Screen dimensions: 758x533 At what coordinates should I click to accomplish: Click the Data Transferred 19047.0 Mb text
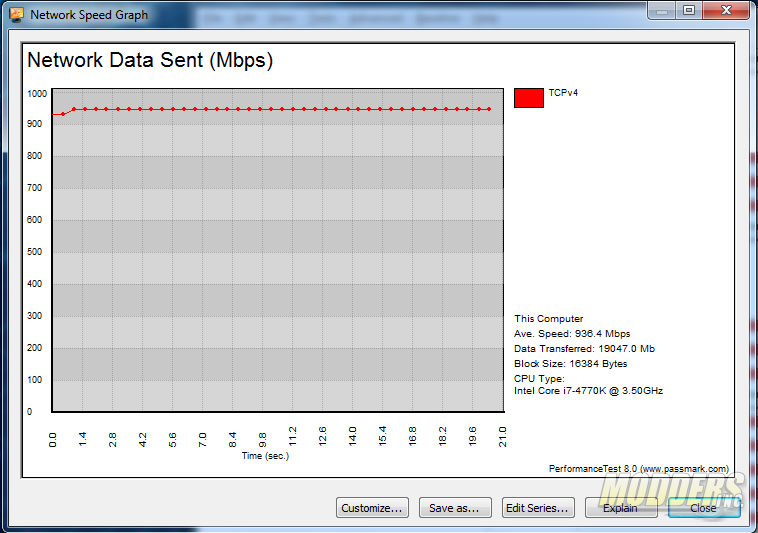(x=584, y=349)
